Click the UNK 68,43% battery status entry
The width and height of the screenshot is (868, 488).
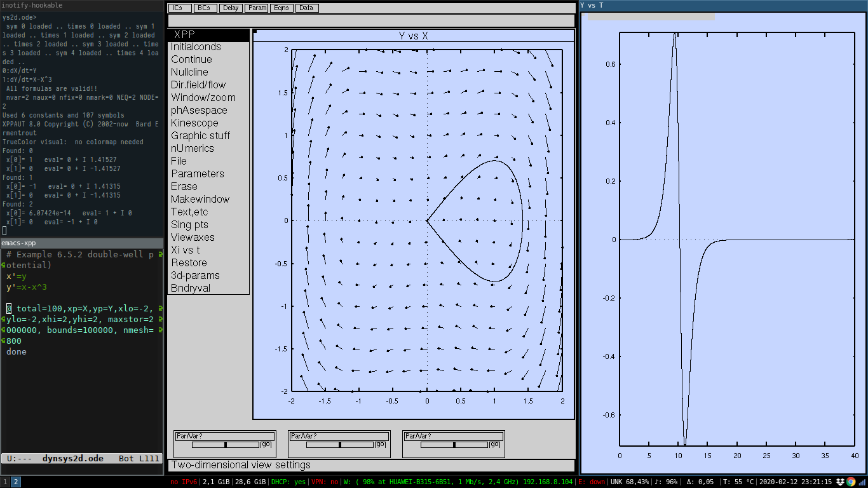(631, 482)
